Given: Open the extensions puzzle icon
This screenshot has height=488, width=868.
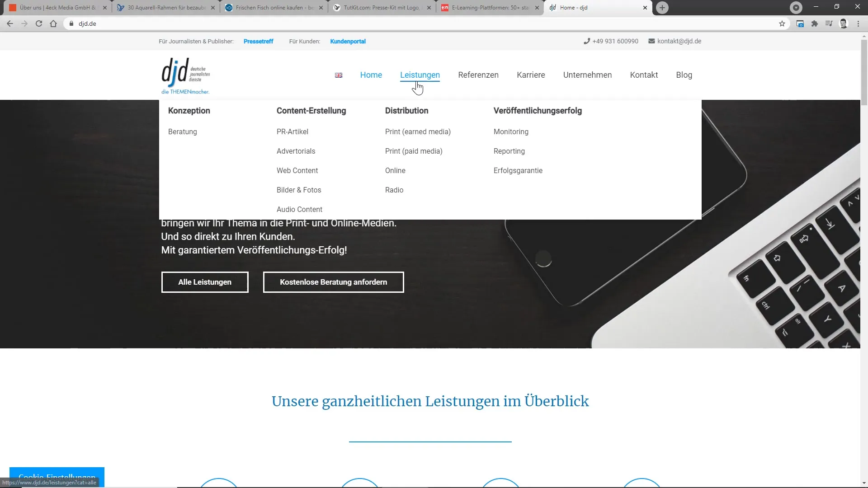Looking at the screenshot, I should coord(815,23).
